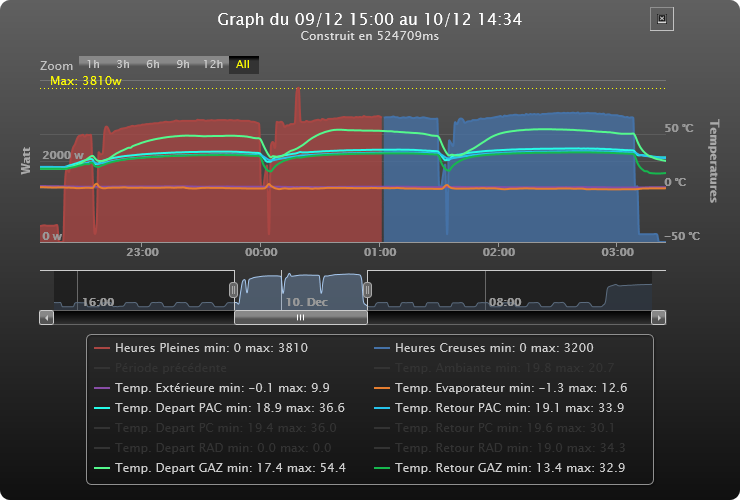The width and height of the screenshot is (740, 500).
Task: Select the 6h zoom option
Action: (x=153, y=64)
